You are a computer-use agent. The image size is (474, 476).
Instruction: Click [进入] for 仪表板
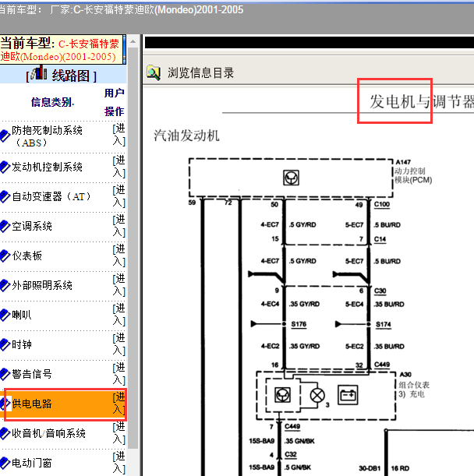[118, 256]
